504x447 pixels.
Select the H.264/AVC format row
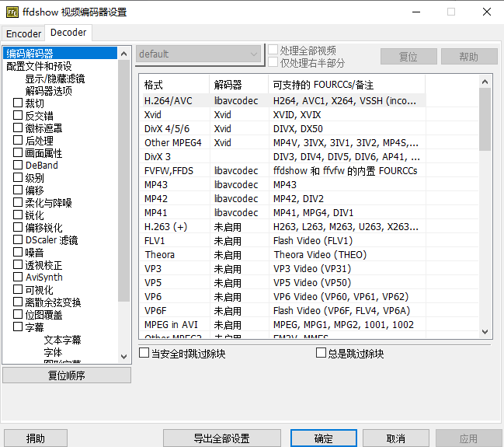(x=283, y=101)
